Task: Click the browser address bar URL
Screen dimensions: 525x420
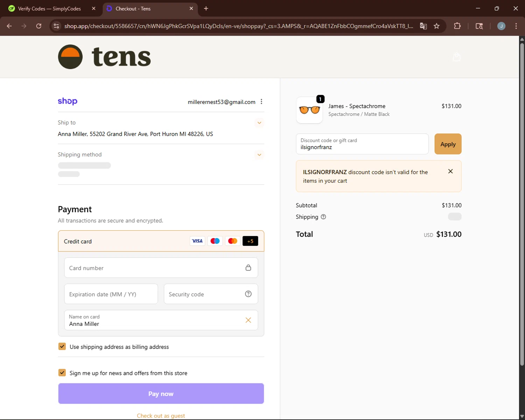Action: 238,26
